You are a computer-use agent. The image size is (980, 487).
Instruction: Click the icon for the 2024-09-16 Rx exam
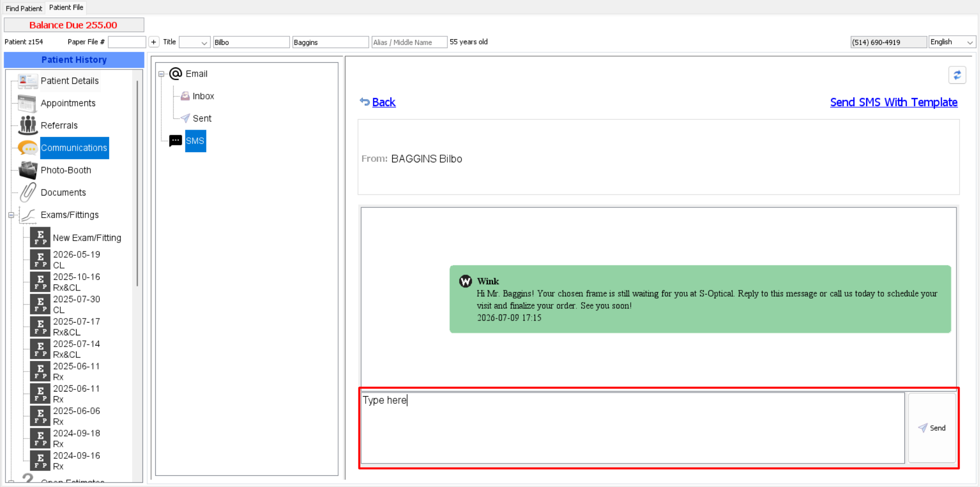[40, 461]
